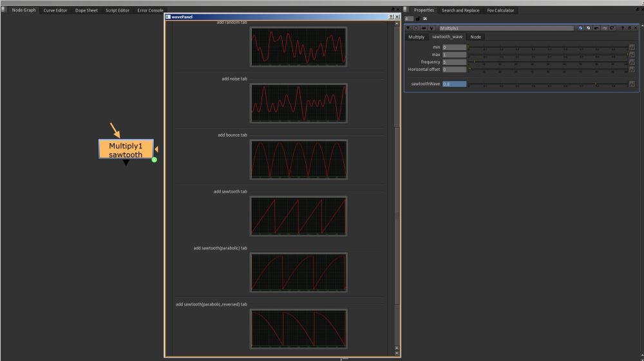
Task: Open animation menu for the max knob
Action: click(x=632, y=55)
